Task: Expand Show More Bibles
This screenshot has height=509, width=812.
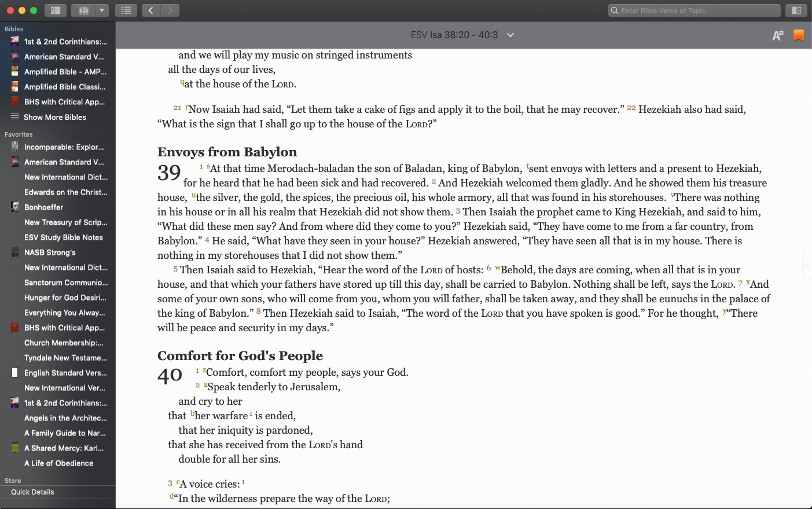Action: pos(54,117)
